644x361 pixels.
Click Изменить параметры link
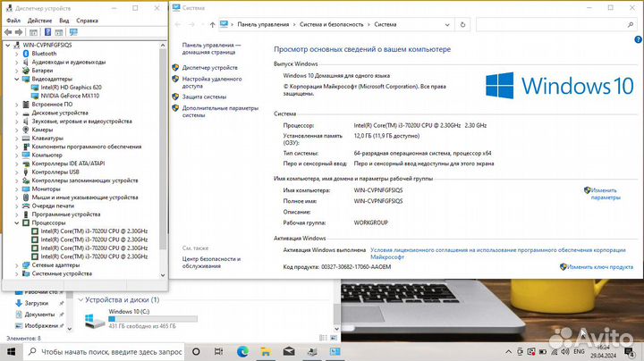point(606,194)
